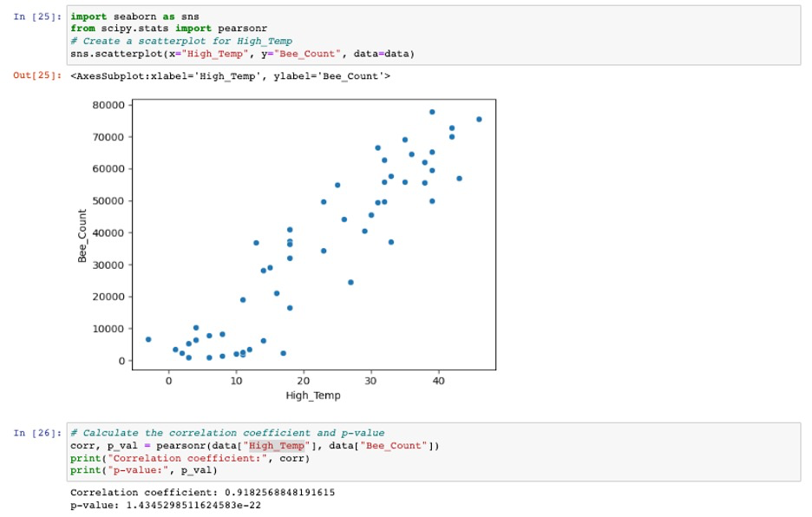Click the p-value output result text
The image size is (812, 517).
(x=166, y=505)
